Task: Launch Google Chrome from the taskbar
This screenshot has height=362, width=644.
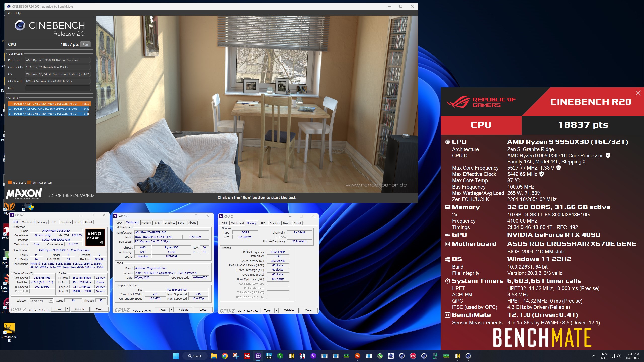Action: [x=225, y=356]
